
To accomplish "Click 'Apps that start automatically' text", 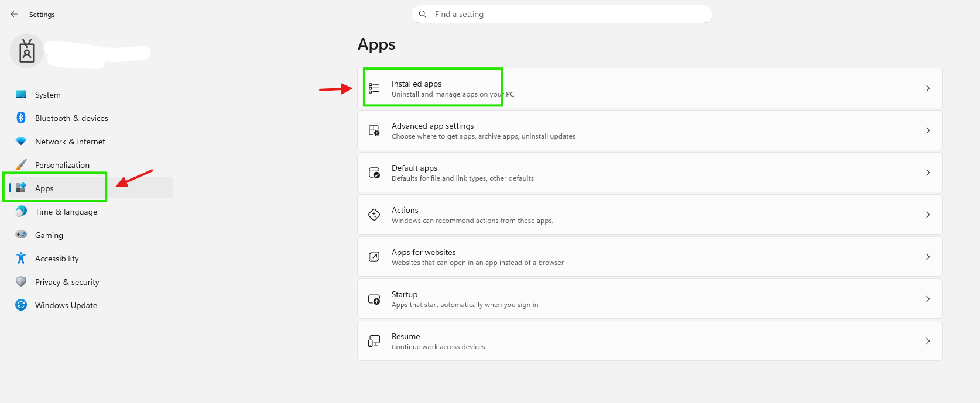I will 465,305.
